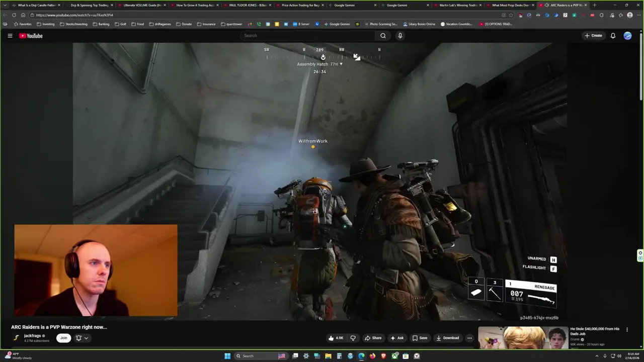Open the more actions ellipsis menu
The width and height of the screenshot is (644, 362).
tap(469, 338)
